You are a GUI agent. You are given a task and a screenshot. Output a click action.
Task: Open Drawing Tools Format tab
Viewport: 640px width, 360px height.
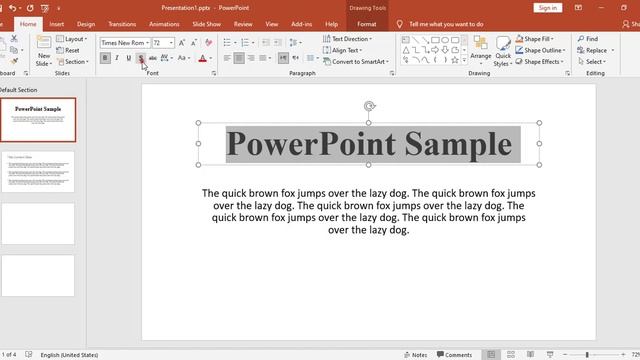367,24
